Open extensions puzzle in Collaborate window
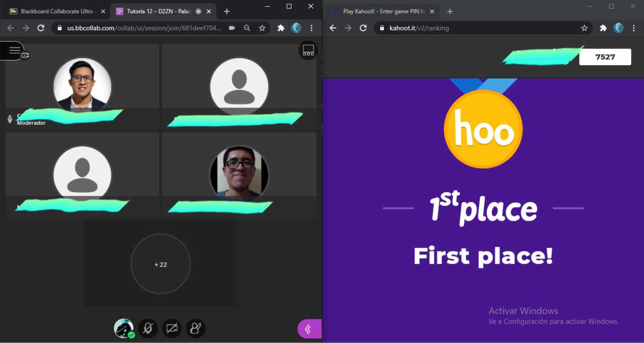 point(281,28)
